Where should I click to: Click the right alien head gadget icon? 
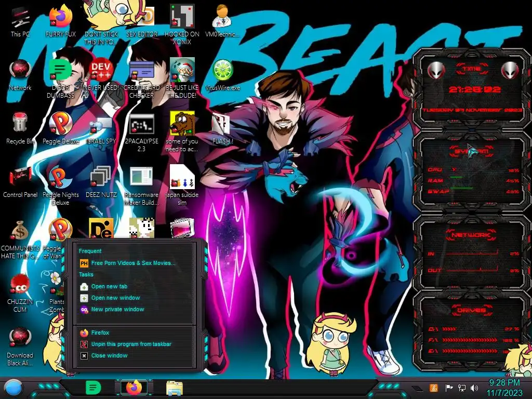tap(510, 71)
